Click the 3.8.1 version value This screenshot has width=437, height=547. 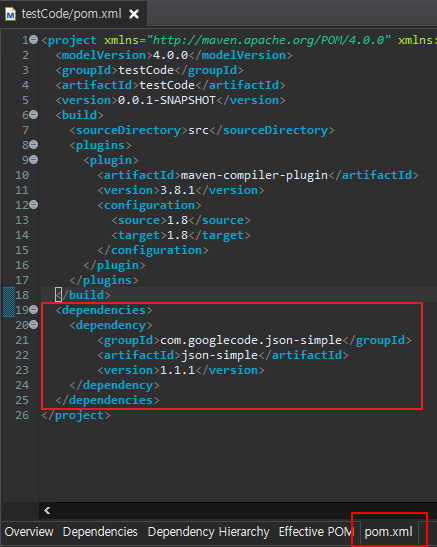178,190
